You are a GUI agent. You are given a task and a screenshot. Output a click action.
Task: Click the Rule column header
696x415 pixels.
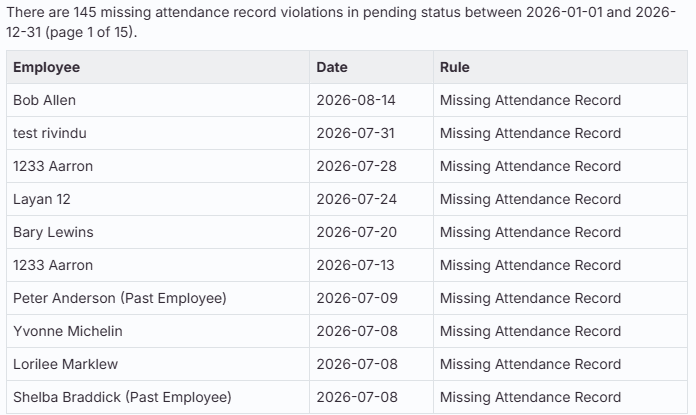pyautogui.click(x=560, y=67)
